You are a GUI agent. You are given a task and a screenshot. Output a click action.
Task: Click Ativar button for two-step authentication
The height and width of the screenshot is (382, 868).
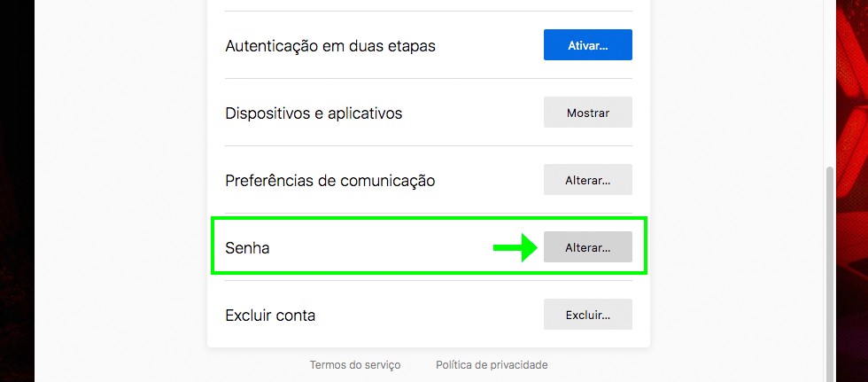pyautogui.click(x=587, y=45)
